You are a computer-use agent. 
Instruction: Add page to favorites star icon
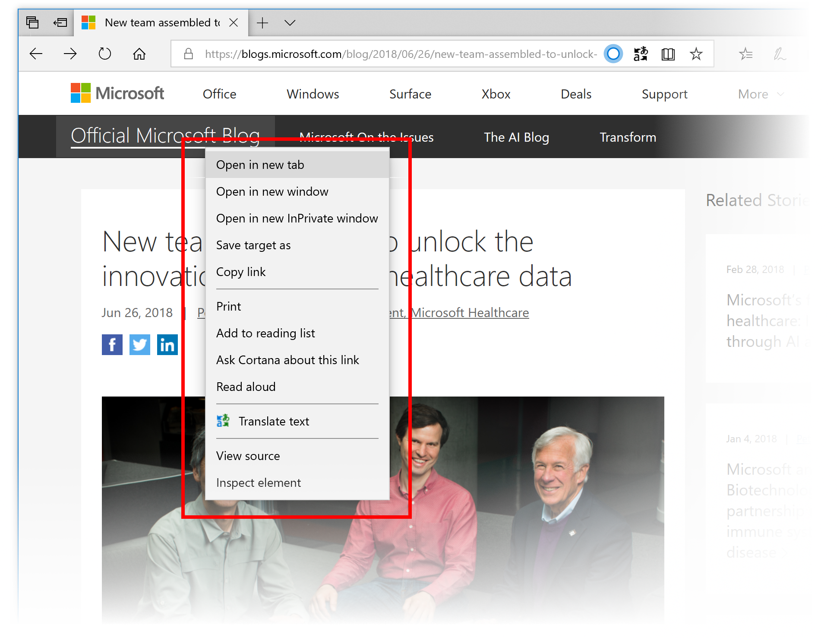coord(696,54)
